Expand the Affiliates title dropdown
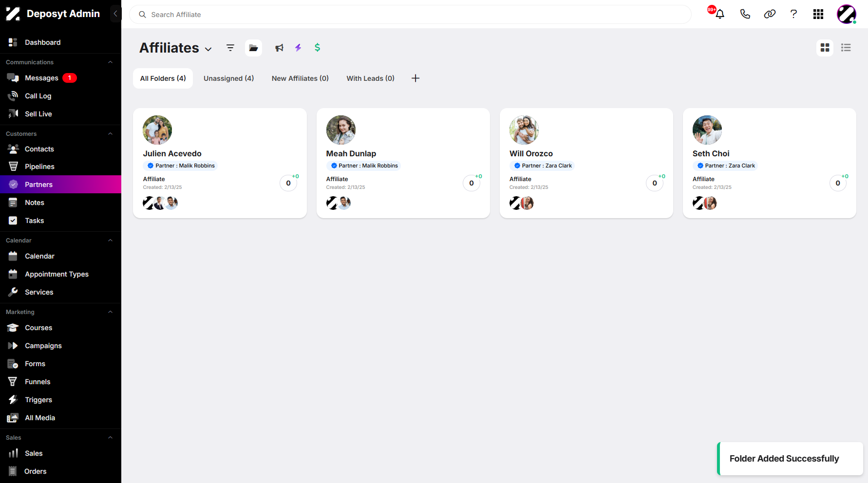The width and height of the screenshot is (868, 483). point(208,49)
